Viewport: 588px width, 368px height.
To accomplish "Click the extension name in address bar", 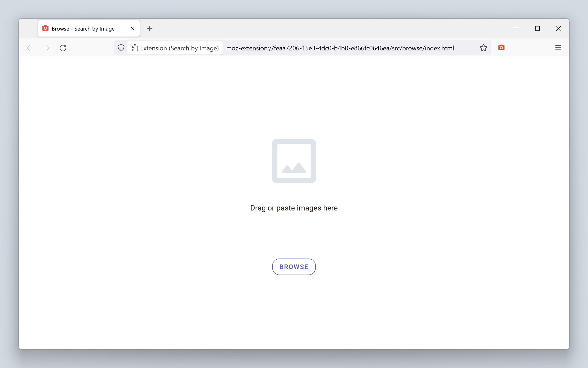I will [x=175, y=48].
